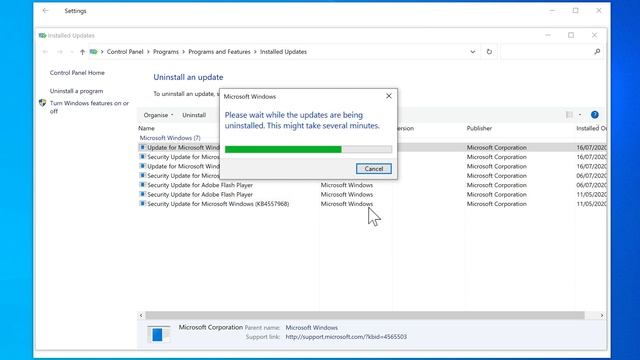Click the update thumbnail in details pane
The width and height of the screenshot is (640, 360).
click(158, 335)
